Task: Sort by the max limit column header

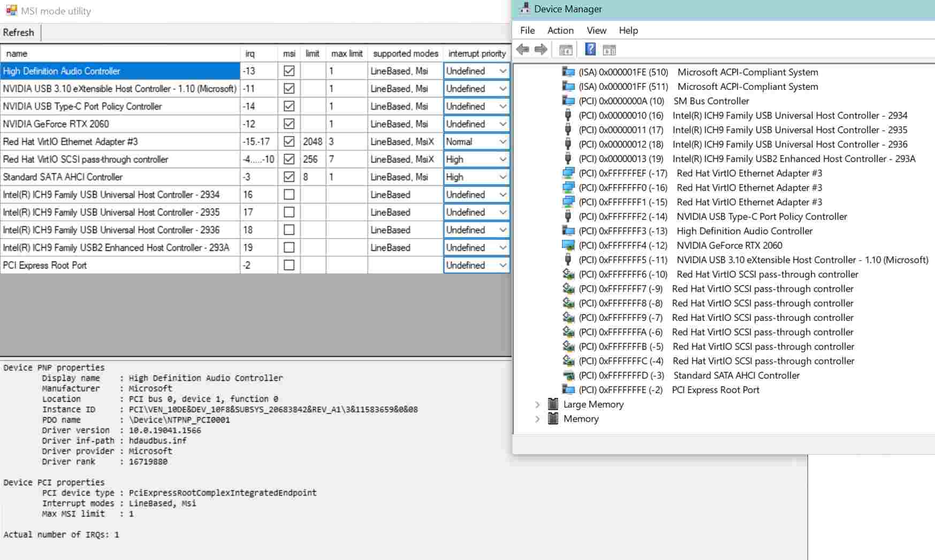Action: [x=347, y=53]
